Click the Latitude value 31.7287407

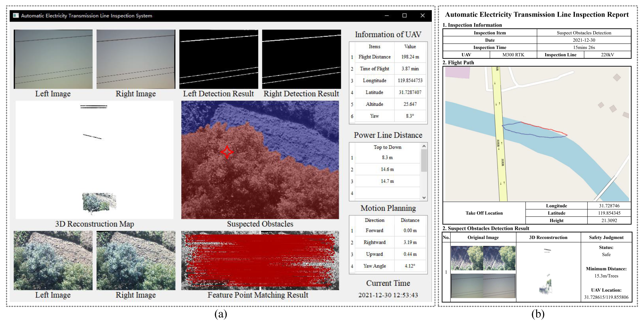click(410, 92)
